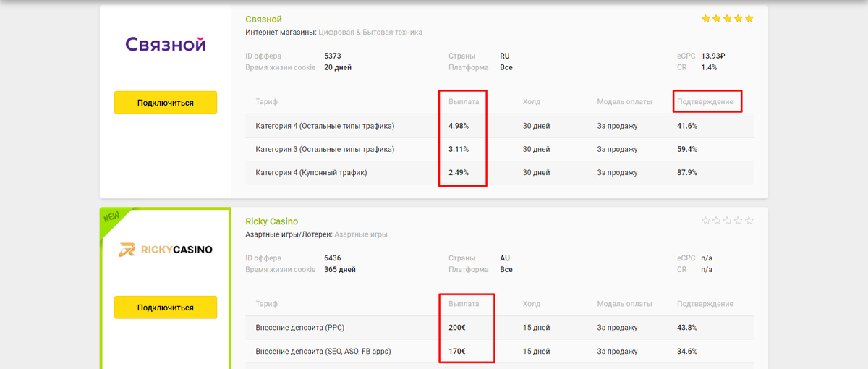Click the Связной store logo
The image size is (868, 369).
pos(166,44)
